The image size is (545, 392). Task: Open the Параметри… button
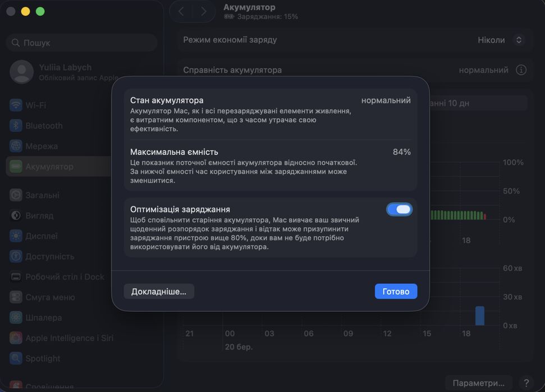478,383
